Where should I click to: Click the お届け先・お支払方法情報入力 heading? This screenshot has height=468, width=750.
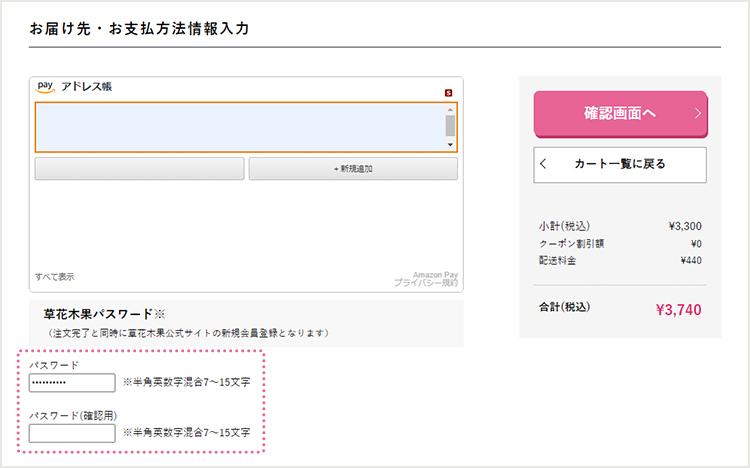tap(140, 29)
